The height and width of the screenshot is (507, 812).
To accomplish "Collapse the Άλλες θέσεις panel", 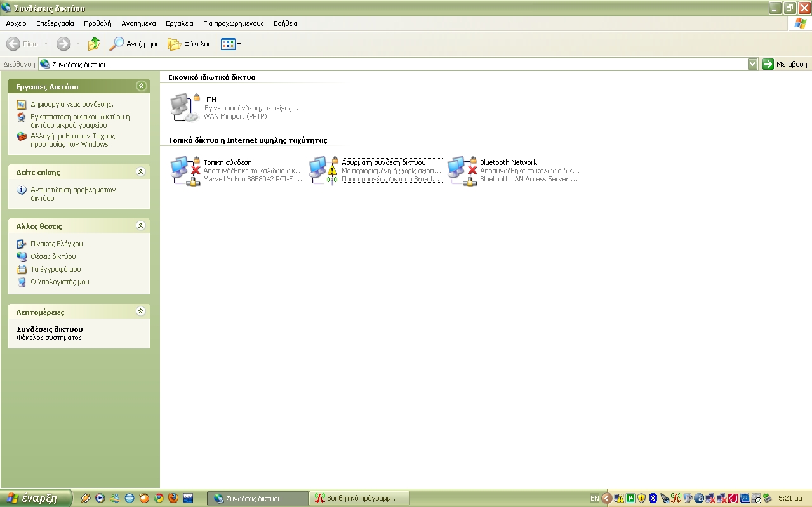I will pyautogui.click(x=141, y=226).
